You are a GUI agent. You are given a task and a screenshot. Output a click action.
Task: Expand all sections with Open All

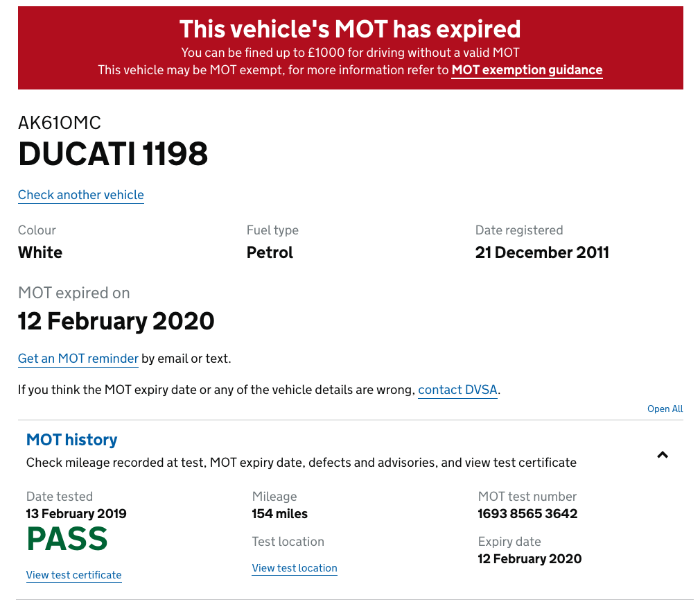tap(665, 409)
